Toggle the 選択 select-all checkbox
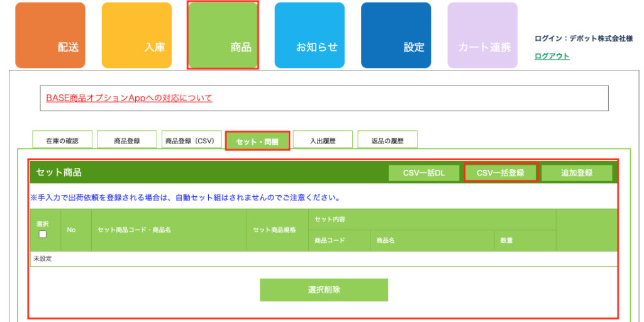Screen dimensions: 644x322 pyautogui.click(x=43, y=234)
